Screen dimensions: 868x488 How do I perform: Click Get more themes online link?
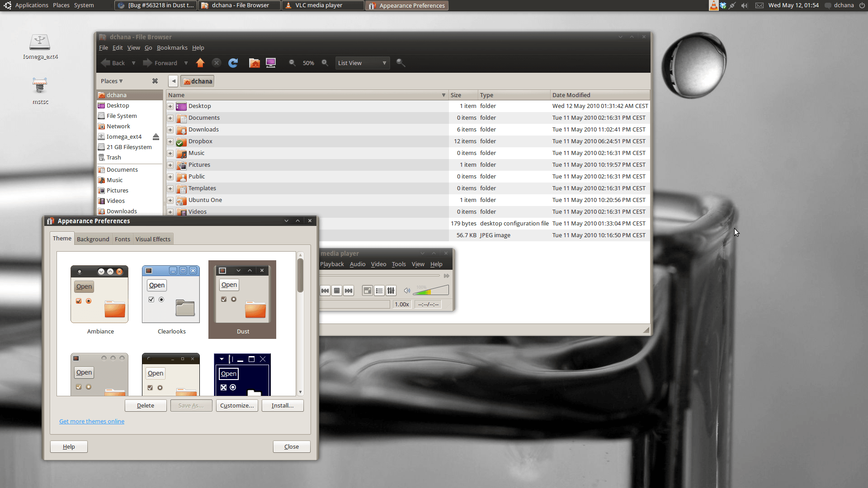click(92, 421)
